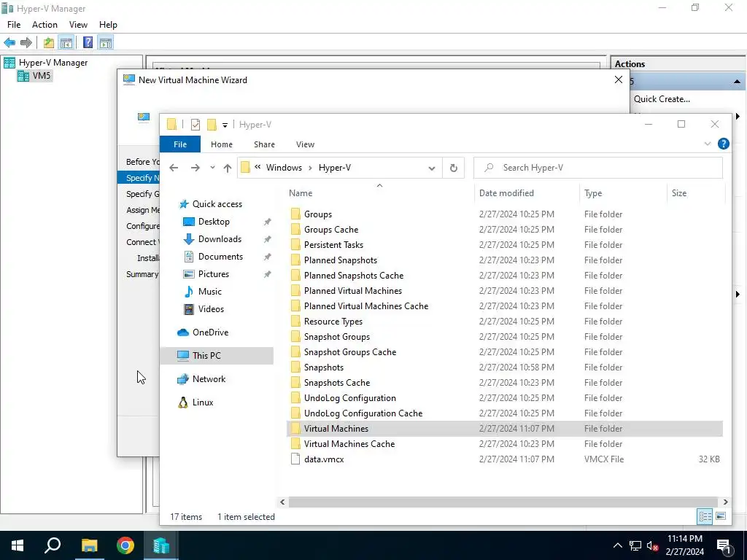Open the File tab in Explorer ribbon

click(180, 144)
